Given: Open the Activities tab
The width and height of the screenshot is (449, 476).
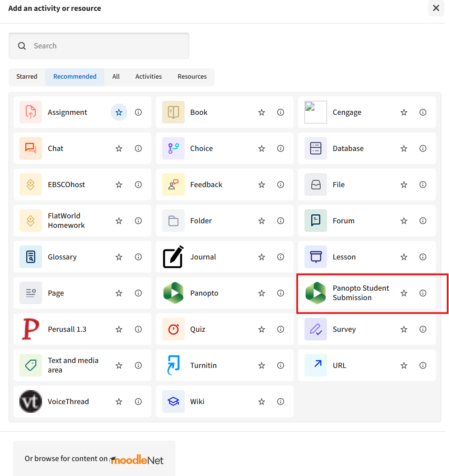Looking at the screenshot, I should click(x=148, y=77).
